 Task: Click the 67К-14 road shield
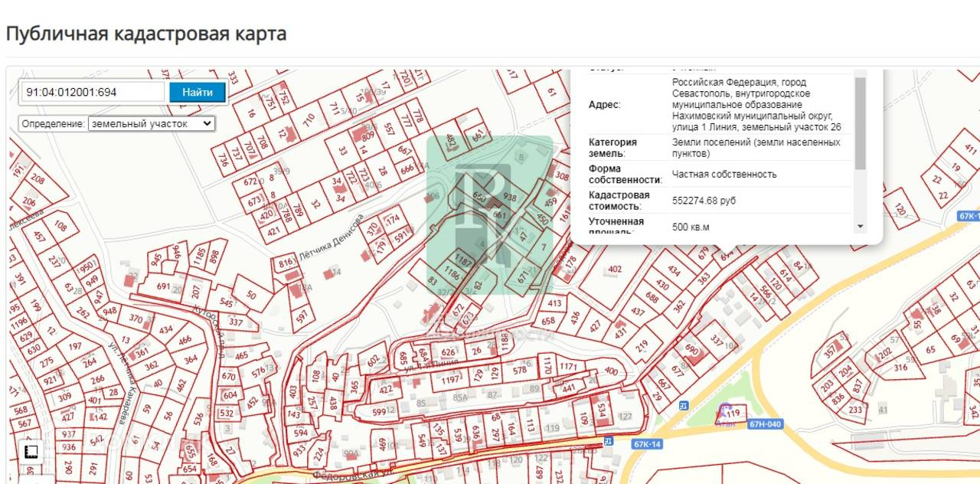click(647, 443)
